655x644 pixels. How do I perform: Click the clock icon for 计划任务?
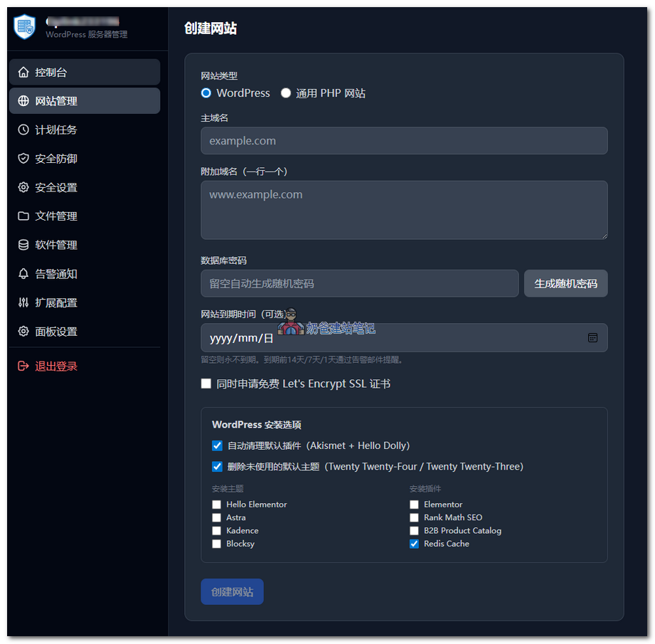23,130
